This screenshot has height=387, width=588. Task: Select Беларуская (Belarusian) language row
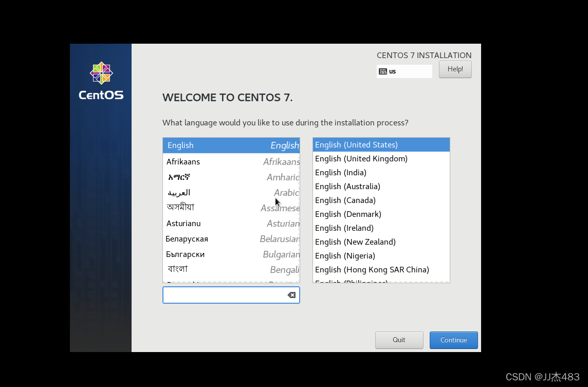tap(231, 239)
